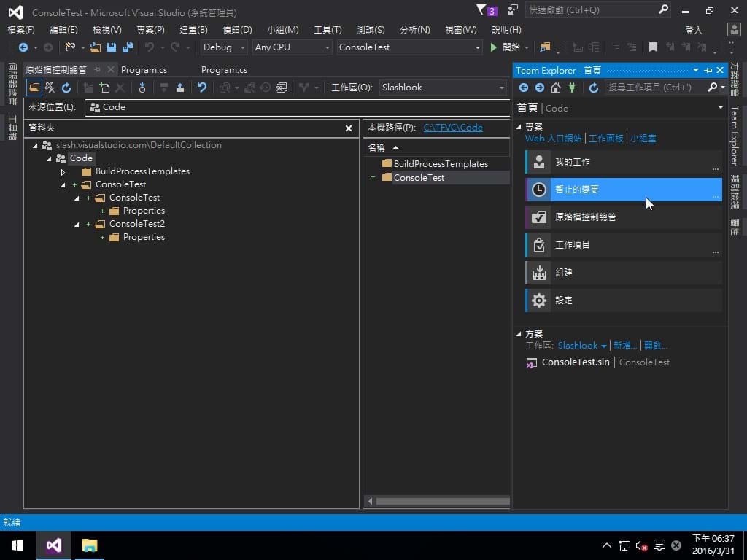Click Refresh in Source Control Explorer toolbar
This screenshot has width=747, height=560.
click(66, 87)
